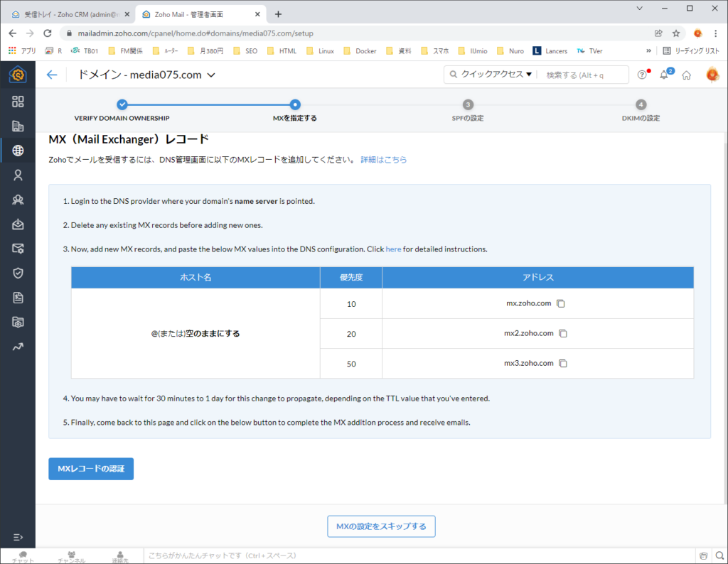
Task: Open the groups icon in sidebar
Action: pyautogui.click(x=18, y=200)
